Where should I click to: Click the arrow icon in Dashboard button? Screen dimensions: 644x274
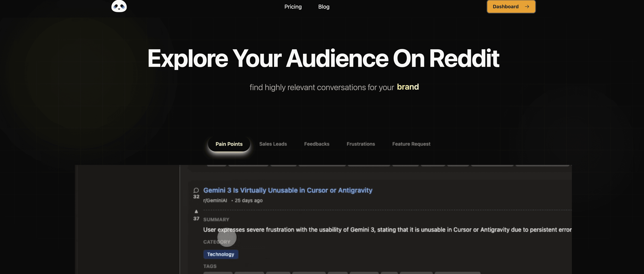(527, 7)
